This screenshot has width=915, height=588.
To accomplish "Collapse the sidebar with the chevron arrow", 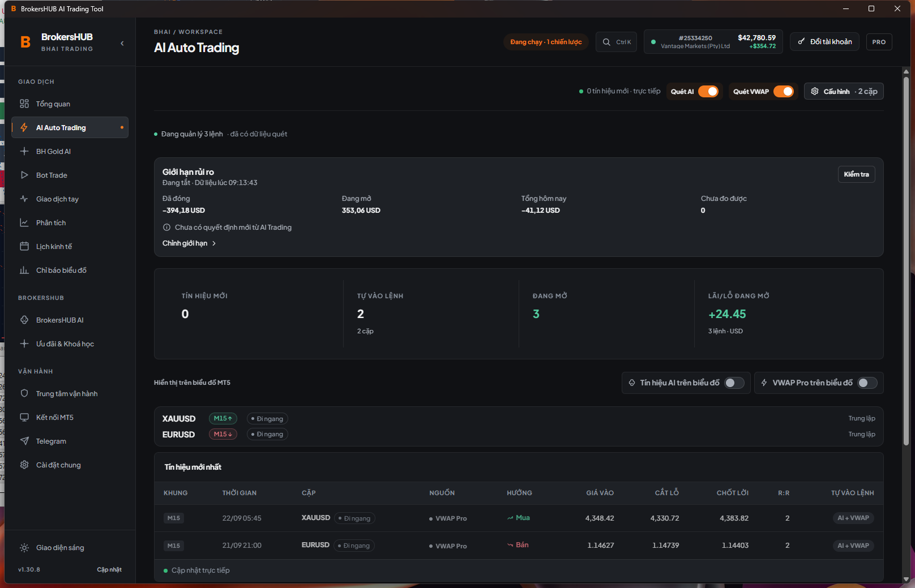I will click(x=122, y=43).
